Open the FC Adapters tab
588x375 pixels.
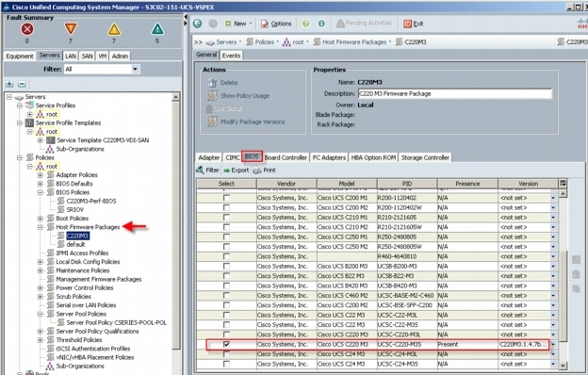tap(329, 157)
